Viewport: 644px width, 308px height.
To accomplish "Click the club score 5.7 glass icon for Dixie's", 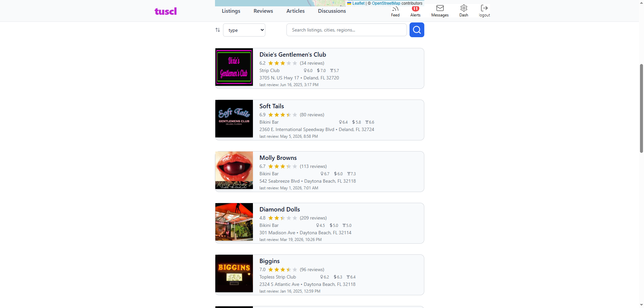I will 334,71.
